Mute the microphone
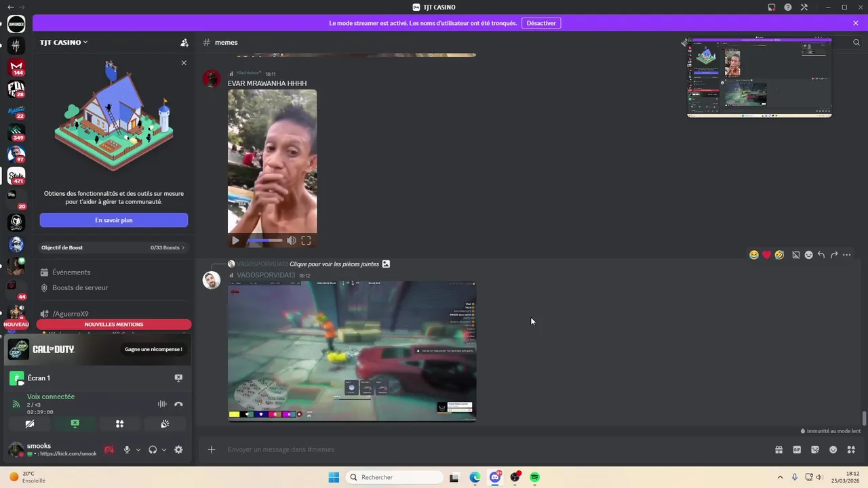The width and height of the screenshot is (868, 488). click(127, 449)
